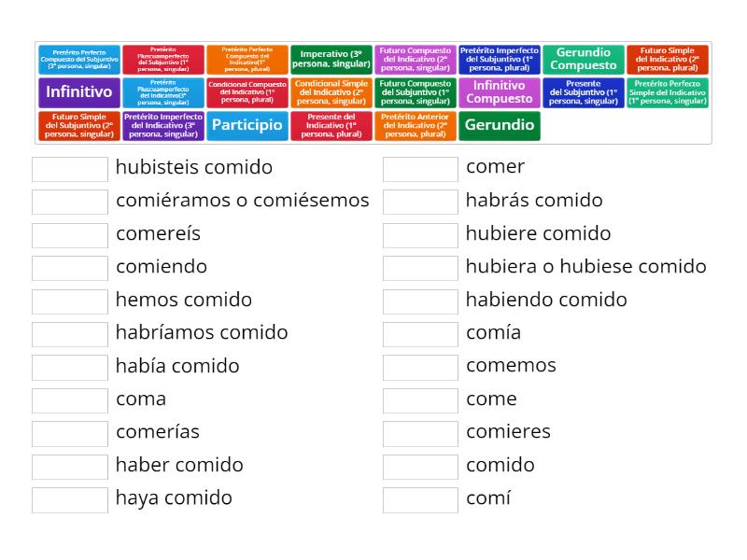Click the answer box beside 'comí'
This screenshot has width=747, height=560.
[420, 499]
